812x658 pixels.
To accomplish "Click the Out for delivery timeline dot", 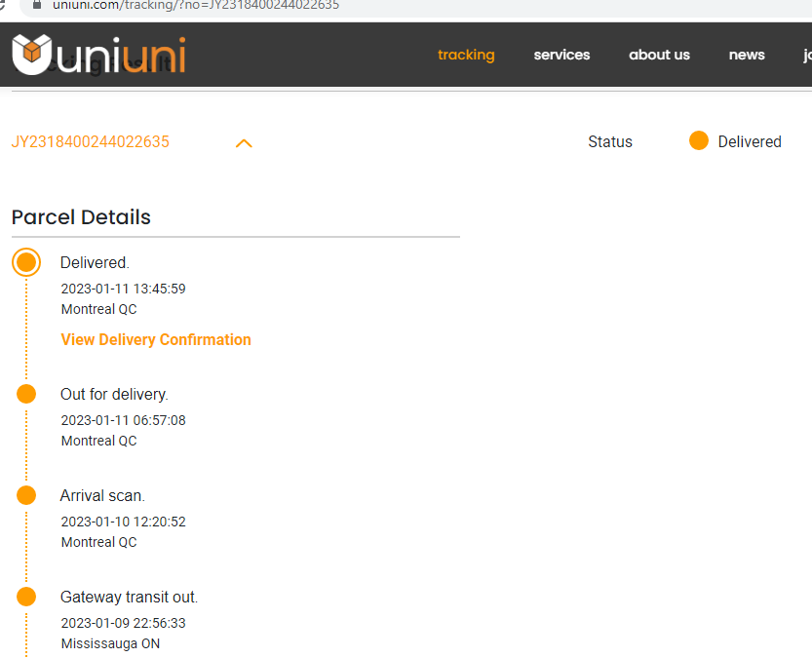I will point(26,394).
